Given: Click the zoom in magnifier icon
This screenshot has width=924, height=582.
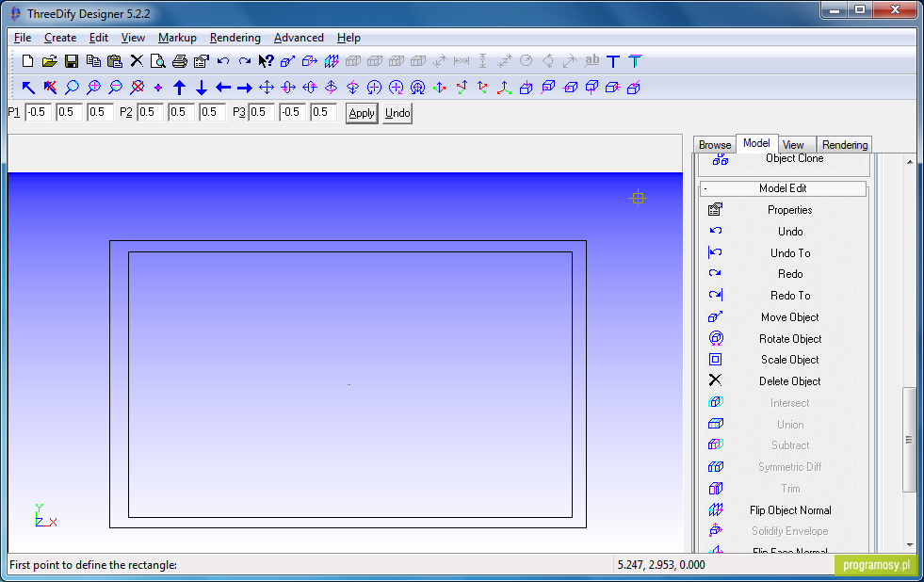Looking at the screenshot, I should point(93,88).
